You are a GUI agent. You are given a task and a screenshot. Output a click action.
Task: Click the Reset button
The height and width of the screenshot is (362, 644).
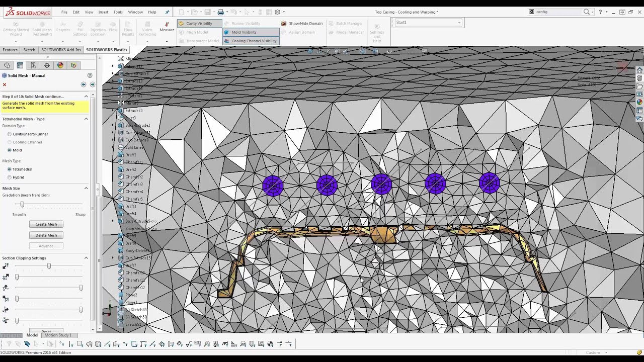(46, 331)
